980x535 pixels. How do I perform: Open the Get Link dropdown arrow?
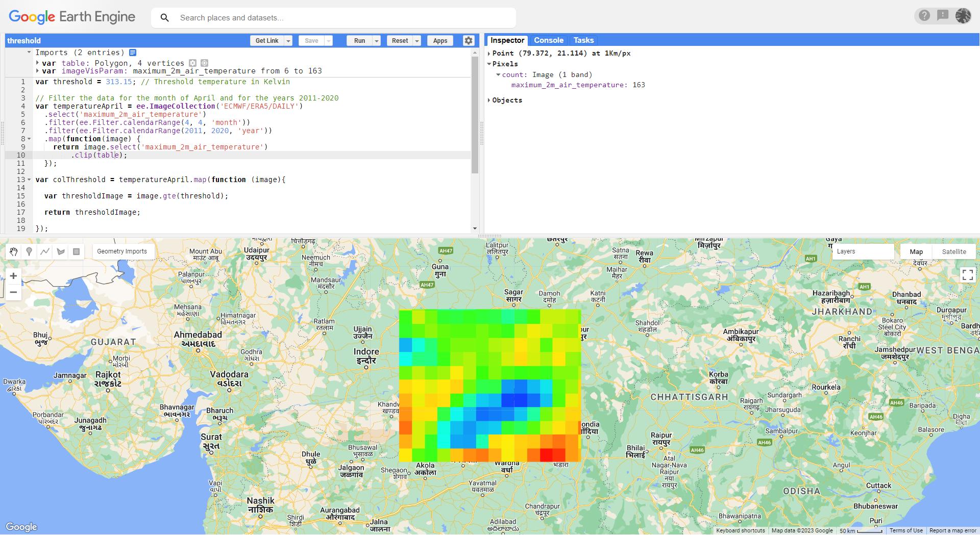click(288, 41)
